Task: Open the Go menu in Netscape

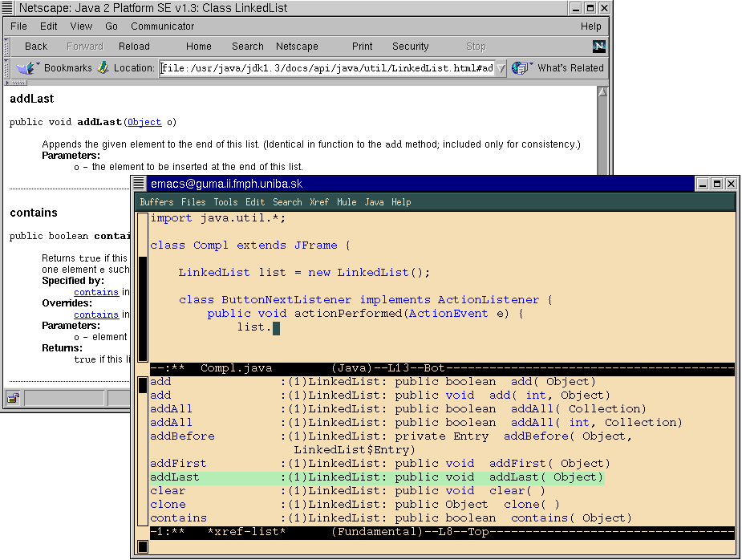Action: [x=112, y=26]
